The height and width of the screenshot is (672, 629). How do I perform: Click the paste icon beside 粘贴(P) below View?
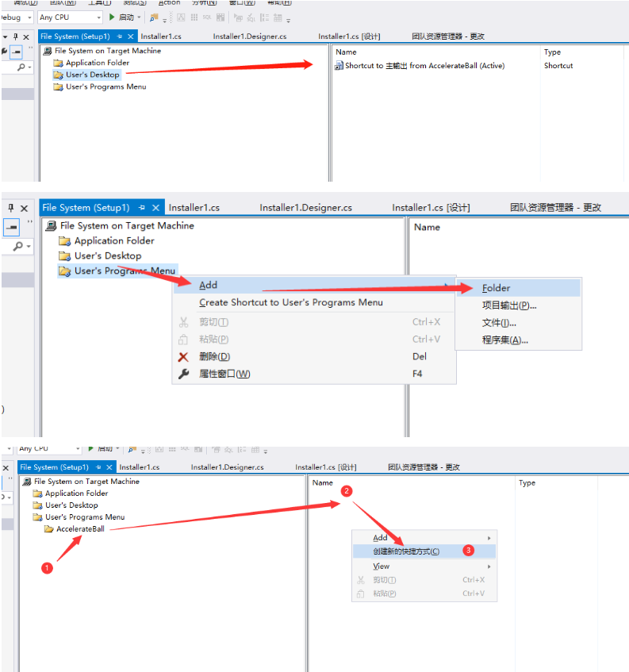pos(361,593)
